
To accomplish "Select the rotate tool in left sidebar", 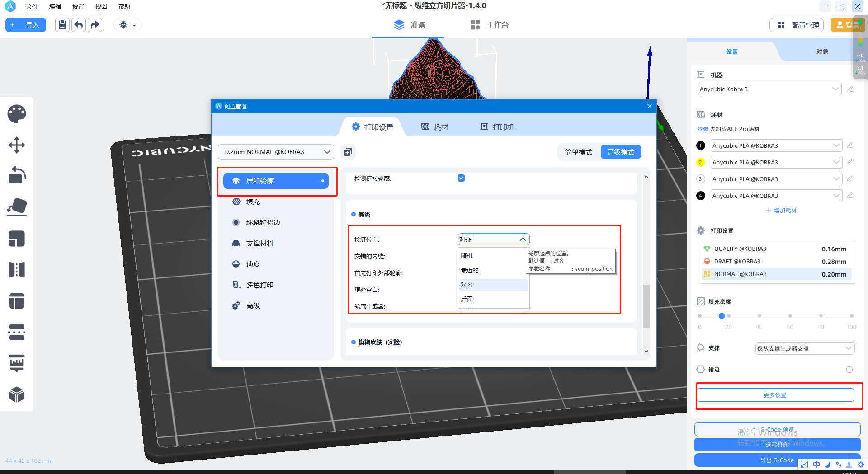I will [17, 176].
